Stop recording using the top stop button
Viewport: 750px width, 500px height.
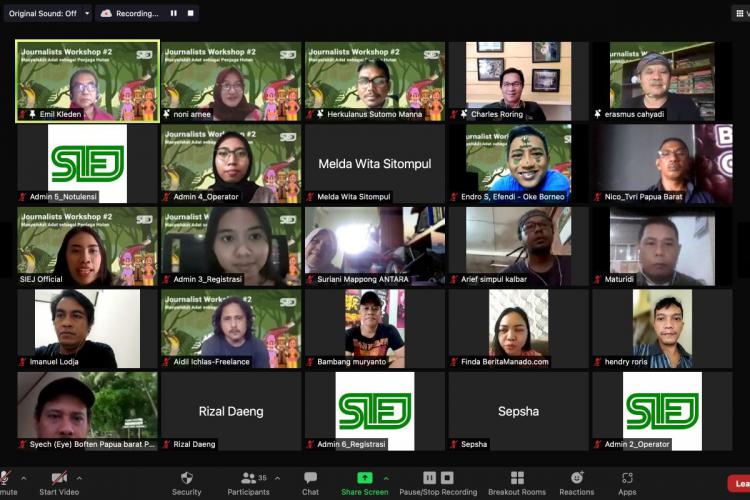190,13
